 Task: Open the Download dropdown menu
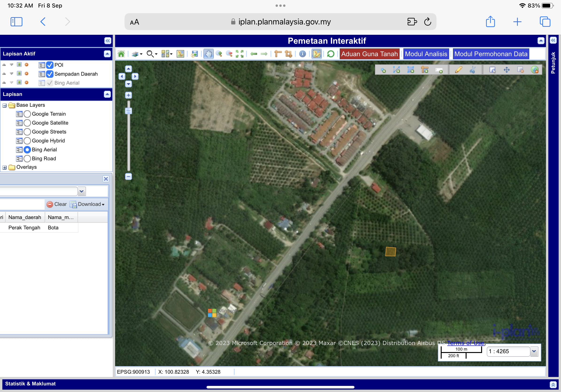(88, 204)
